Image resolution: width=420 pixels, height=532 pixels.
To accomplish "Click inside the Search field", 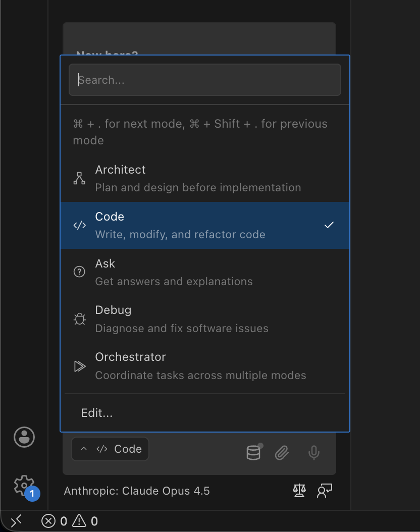I will (204, 80).
